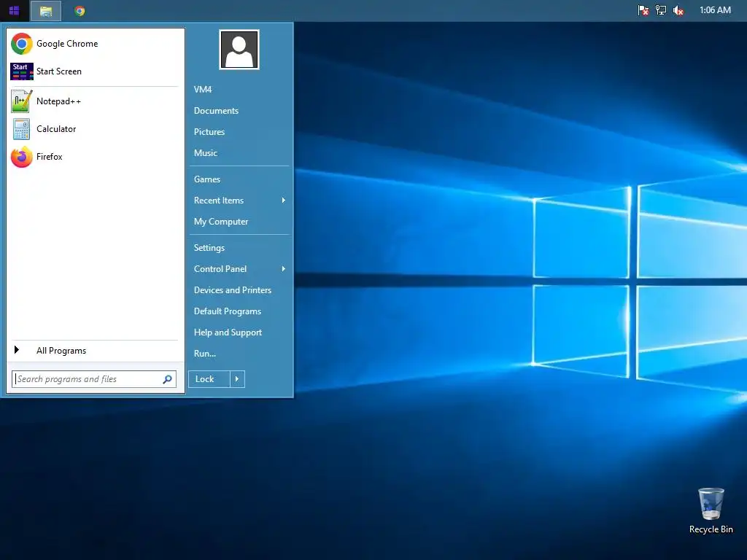Launch Chrome from the taskbar icon

coord(80,10)
